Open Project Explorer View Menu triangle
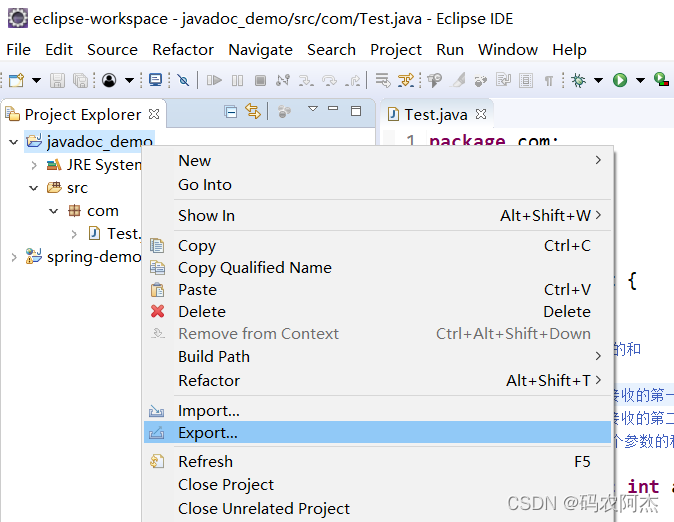Image resolution: width=674 pixels, height=522 pixels. pos(313,109)
